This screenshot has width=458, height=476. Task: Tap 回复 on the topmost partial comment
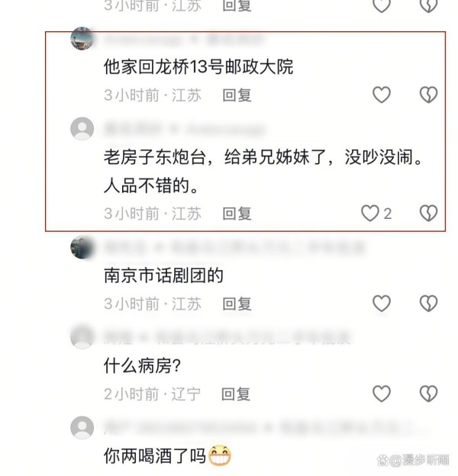click(x=237, y=6)
